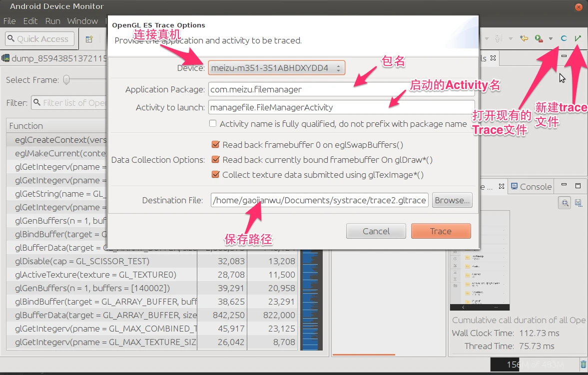Click the green run external tools icon

(539, 38)
